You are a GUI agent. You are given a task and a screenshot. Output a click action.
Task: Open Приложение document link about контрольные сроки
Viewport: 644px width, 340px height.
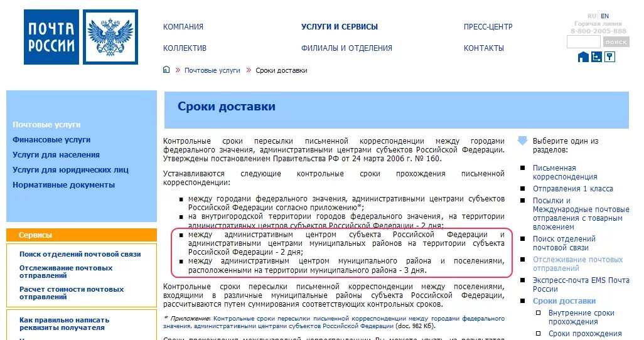click(x=334, y=322)
